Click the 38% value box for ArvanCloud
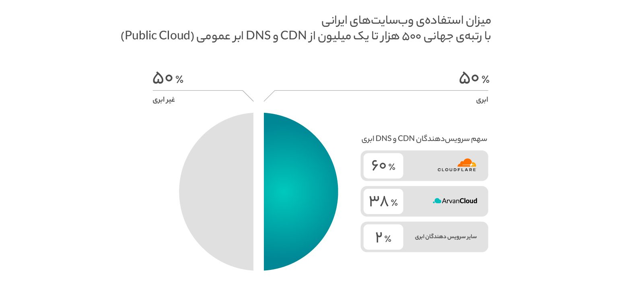The width and height of the screenshot is (644, 296). point(383,201)
